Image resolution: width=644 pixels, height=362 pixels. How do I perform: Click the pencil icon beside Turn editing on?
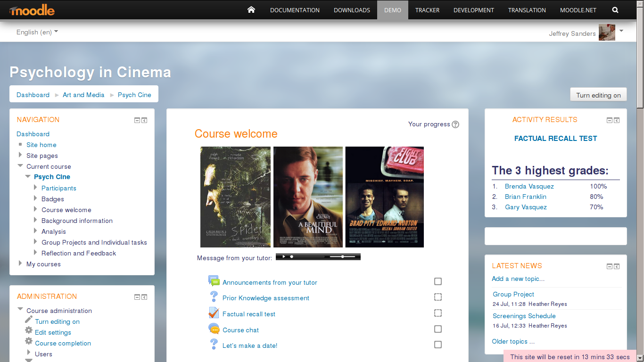29,320
